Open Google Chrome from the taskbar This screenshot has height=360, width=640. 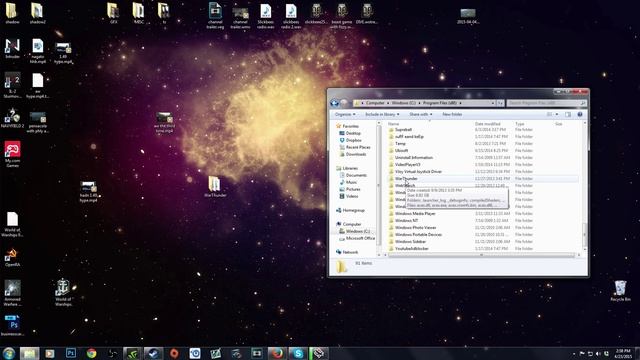(91, 353)
